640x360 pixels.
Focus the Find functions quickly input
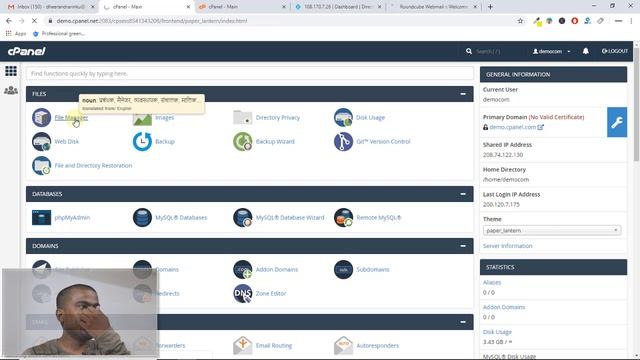[x=250, y=73]
